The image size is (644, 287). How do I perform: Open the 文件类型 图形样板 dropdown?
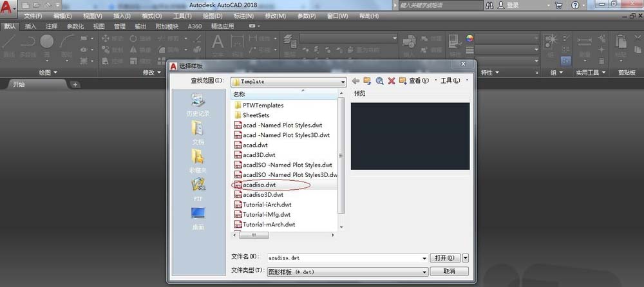[x=348, y=272]
